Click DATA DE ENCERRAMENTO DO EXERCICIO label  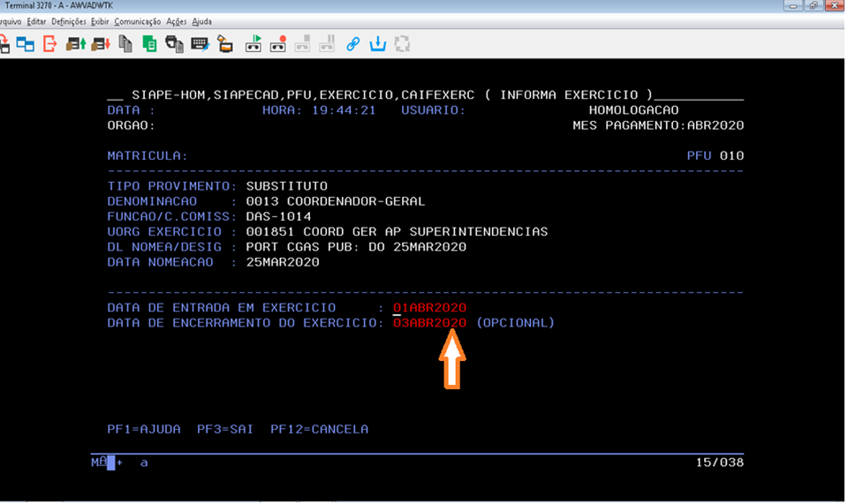pyautogui.click(x=246, y=323)
